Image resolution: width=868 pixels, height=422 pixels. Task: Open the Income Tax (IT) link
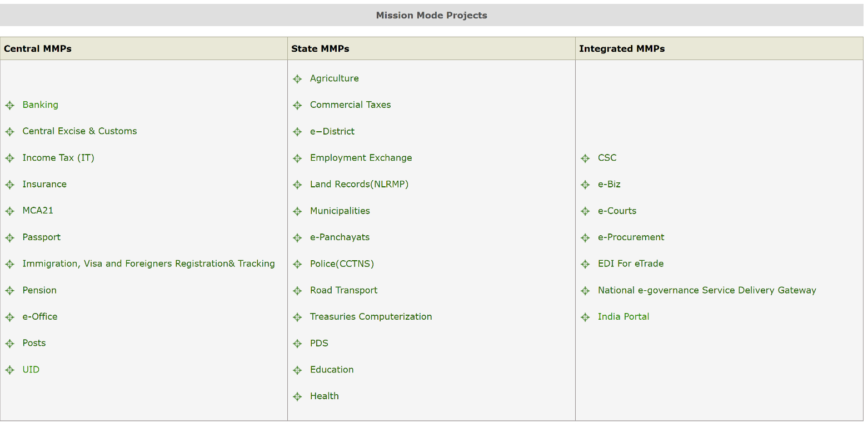[x=58, y=158]
